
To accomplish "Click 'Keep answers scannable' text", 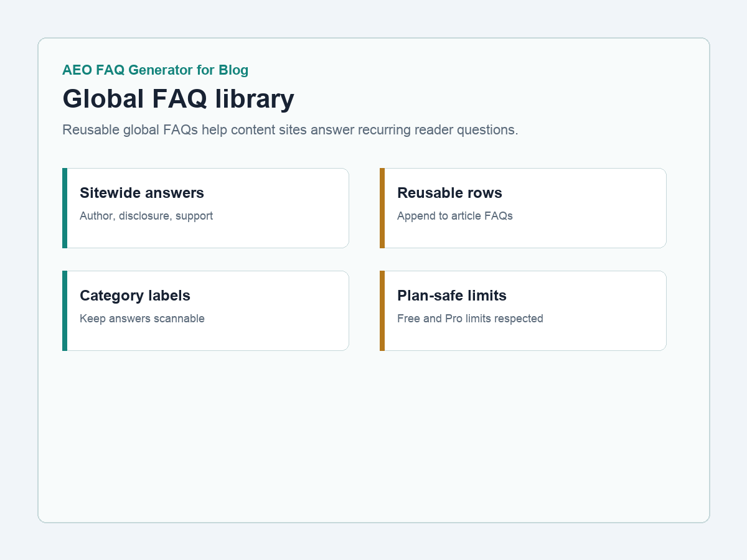I will (x=142, y=319).
